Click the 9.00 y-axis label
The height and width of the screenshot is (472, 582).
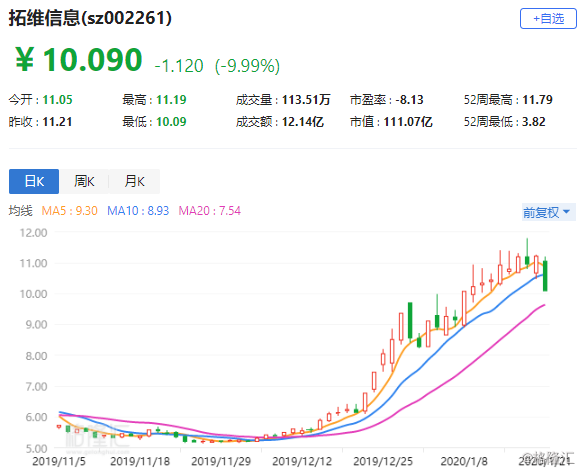[36, 325]
